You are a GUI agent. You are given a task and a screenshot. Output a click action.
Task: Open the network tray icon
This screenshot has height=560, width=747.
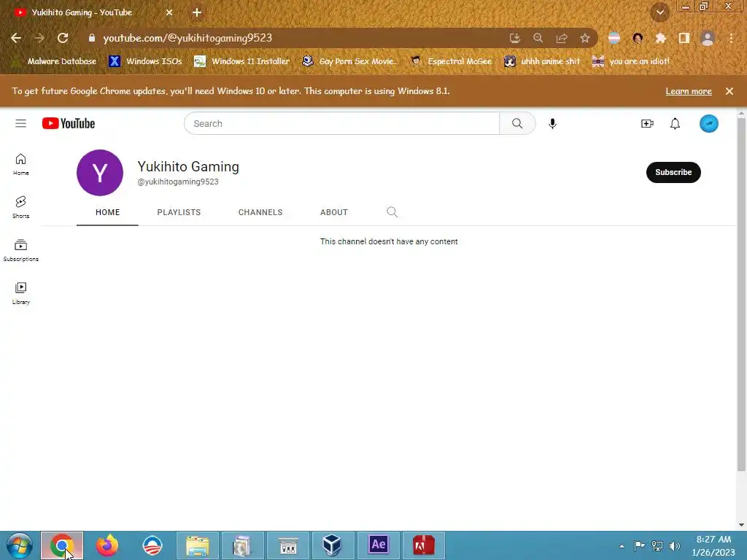657,546
